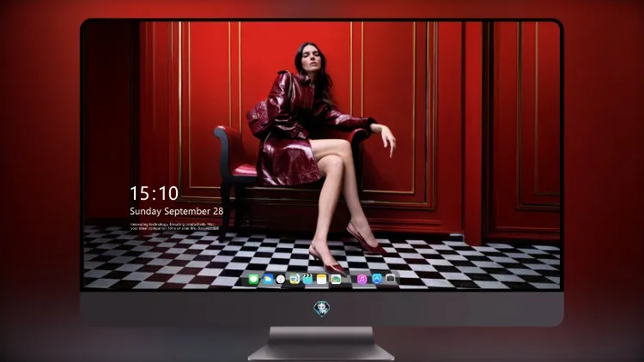Open the pink Music app in dock
The height and width of the screenshot is (362, 644).
pos(361,280)
